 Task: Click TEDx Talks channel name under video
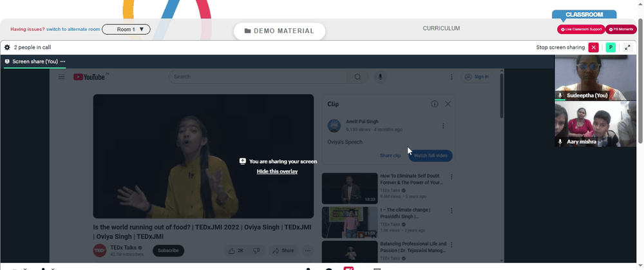coord(124,248)
